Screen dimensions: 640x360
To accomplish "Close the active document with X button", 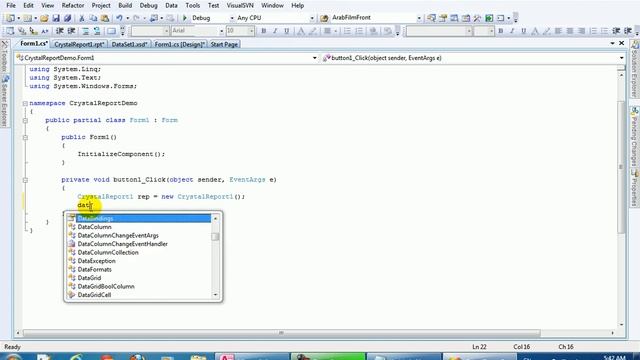I will [x=622, y=43].
